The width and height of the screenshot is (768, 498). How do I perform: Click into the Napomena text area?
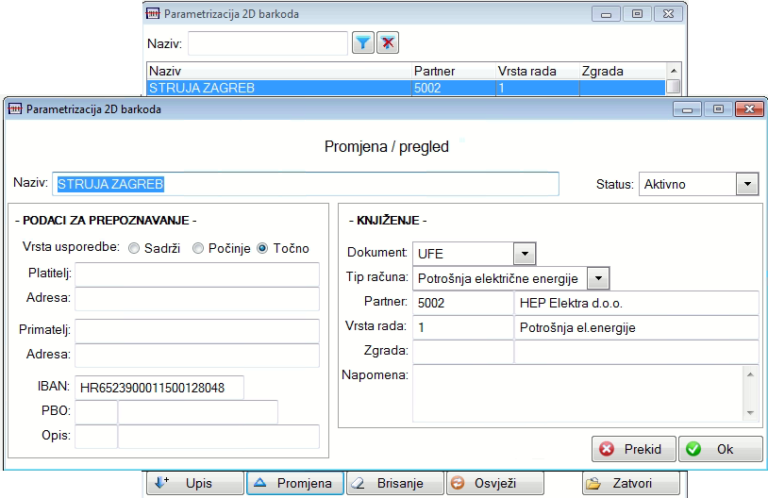tap(578, 394)
